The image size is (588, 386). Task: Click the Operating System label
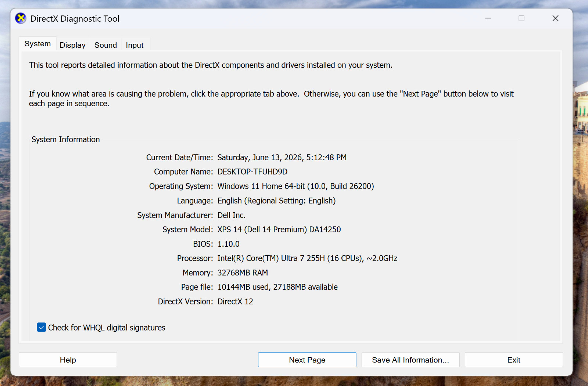point(181,186)
